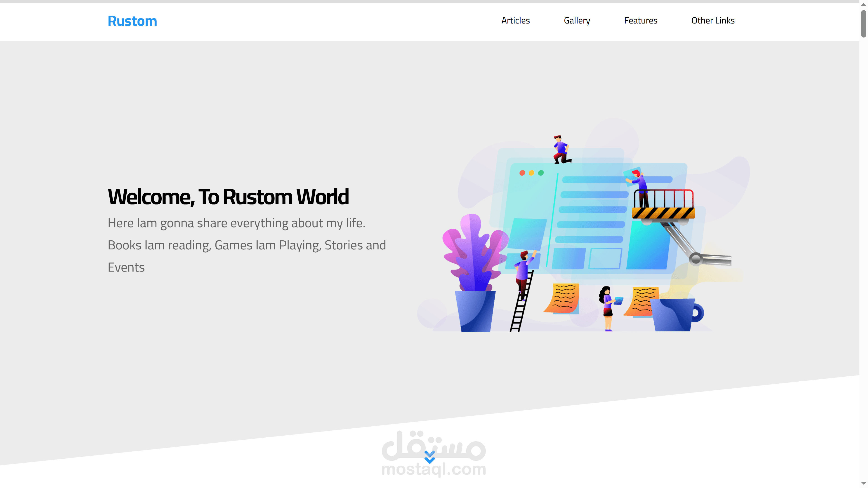868x488 pixels.
Task: Open the Features nav item
Action: (641, 21)
